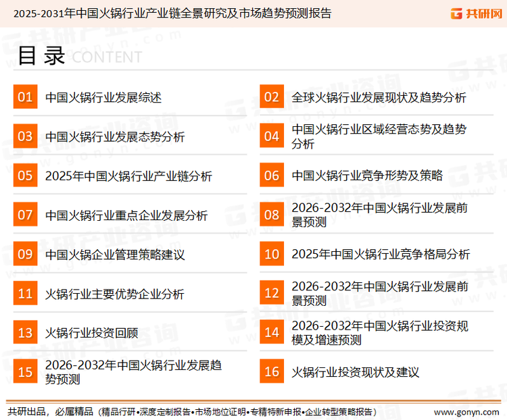Click the orange 08 number box
507x420 pixels.
pos(272,215)
